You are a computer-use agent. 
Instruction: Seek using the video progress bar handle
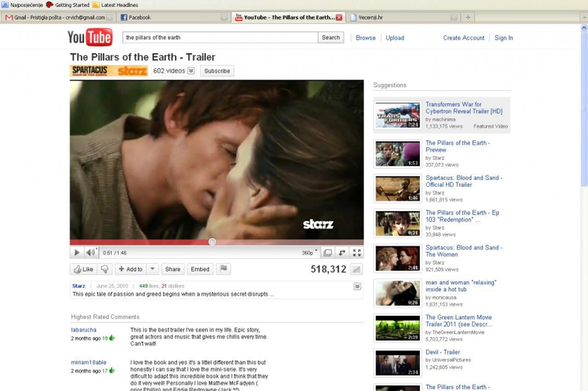(212, 242)
